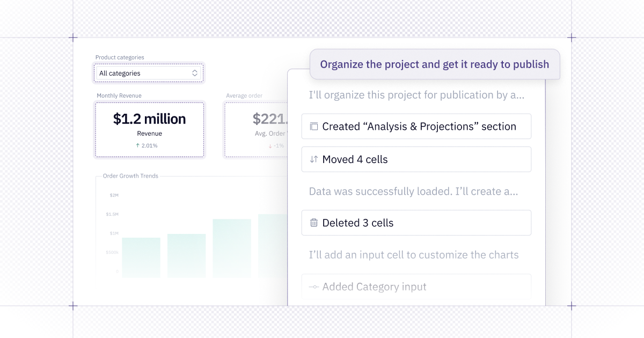Select the $1.2 million Revenue card
The width and height of the screenshot is (644, 338).
(149, 129)
